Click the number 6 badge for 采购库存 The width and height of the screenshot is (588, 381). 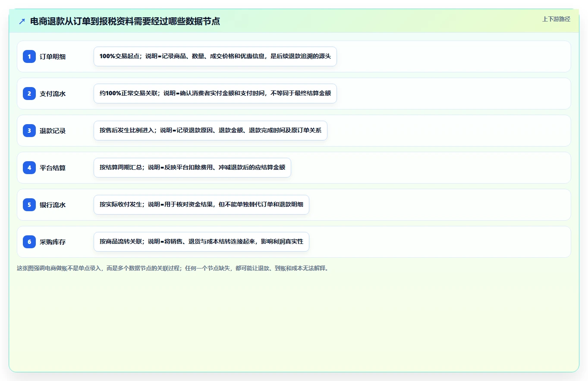coord(29,241)
